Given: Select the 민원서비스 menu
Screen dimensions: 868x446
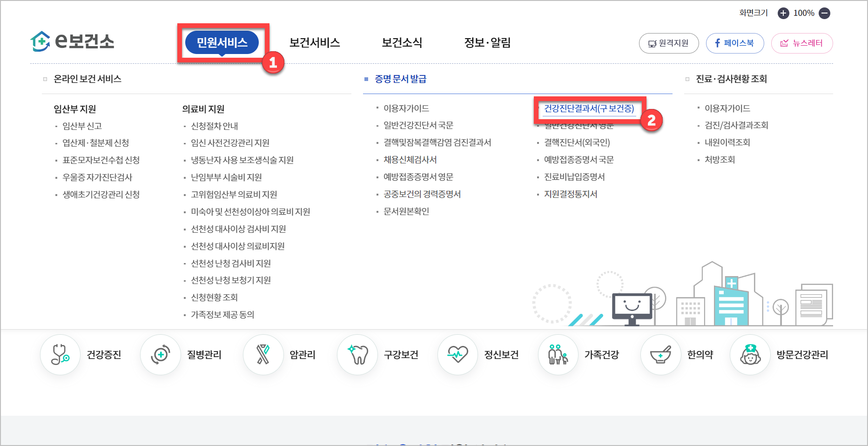Looking at the screenshot, I should click(x=222, y=42).
